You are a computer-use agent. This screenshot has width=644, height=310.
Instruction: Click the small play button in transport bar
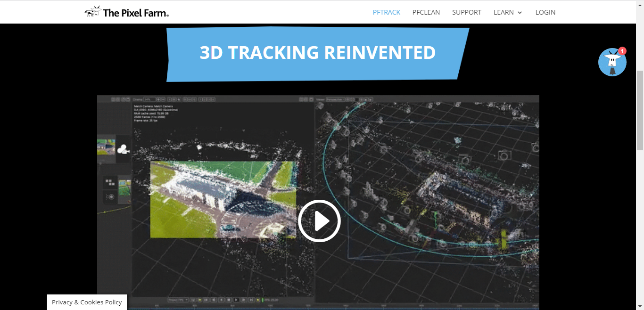coord(236,300)
